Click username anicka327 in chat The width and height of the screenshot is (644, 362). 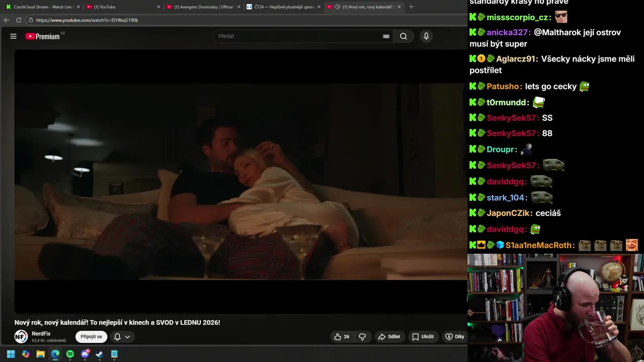[x=508, y=32]
